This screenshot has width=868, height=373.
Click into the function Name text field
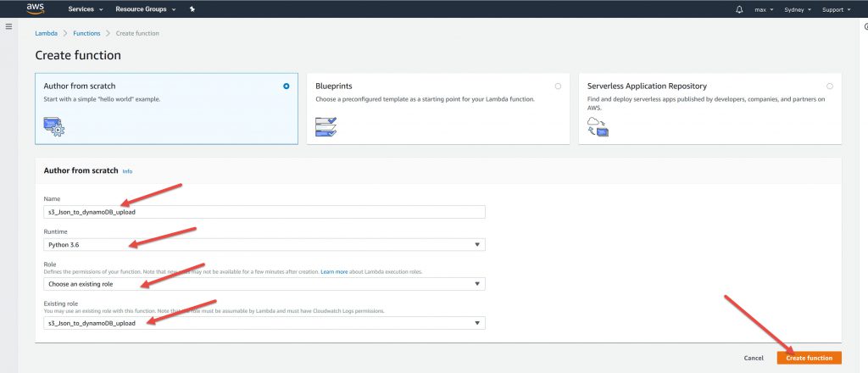(x=264, y=212)
